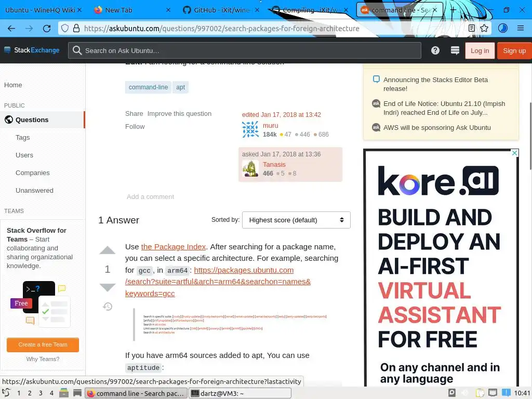Image resolution: width=532 pixels, height=399 pixels.
Task: Open the Sorted by dropdown
Action: (296, 220)
